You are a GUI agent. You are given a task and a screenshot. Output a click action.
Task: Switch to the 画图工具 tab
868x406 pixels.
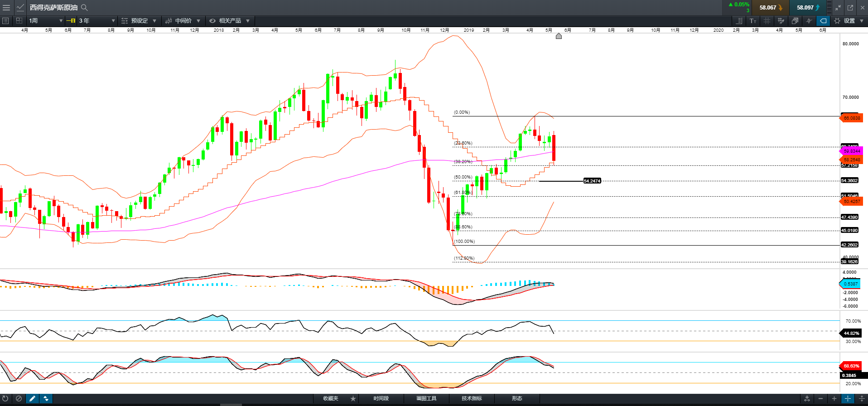[426, 399]
